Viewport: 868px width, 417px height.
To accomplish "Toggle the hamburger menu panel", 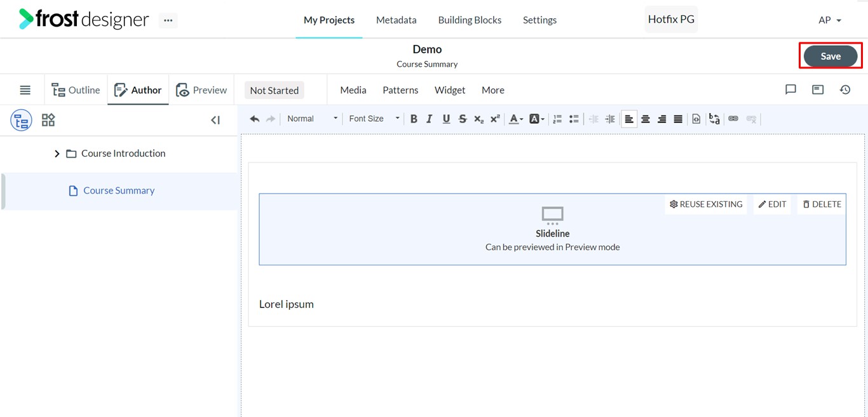I will click(25, 90).
